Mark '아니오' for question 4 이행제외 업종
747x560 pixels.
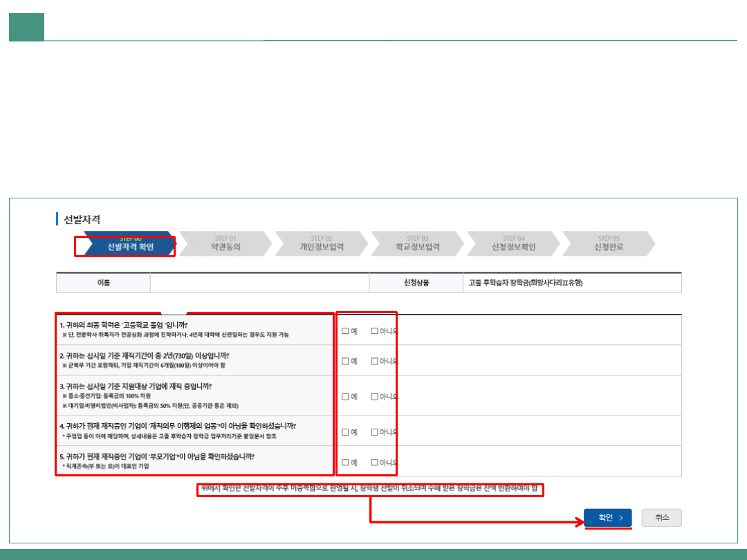click(x=374, y=432)
